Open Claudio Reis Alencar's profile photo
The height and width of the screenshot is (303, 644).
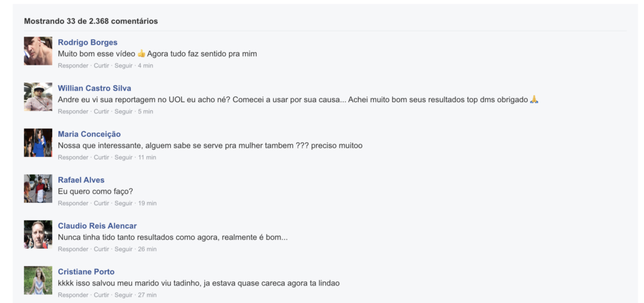click(x=38, y=234)
